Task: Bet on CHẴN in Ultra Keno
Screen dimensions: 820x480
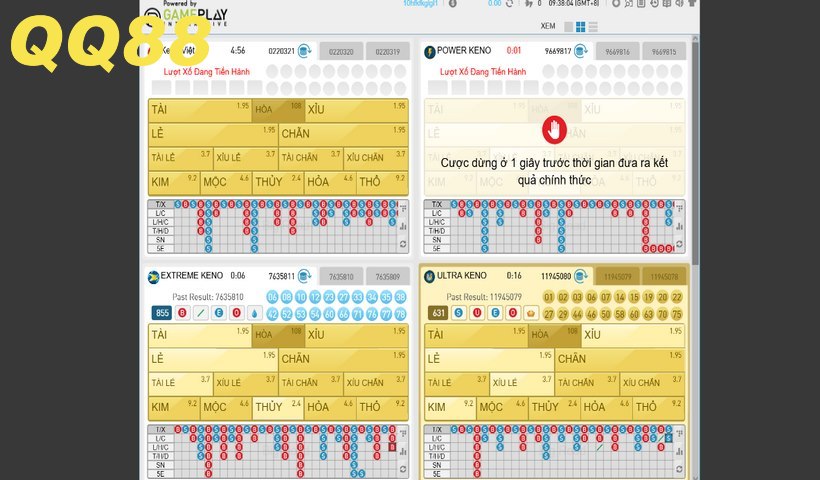Action: tap(619, 359)
